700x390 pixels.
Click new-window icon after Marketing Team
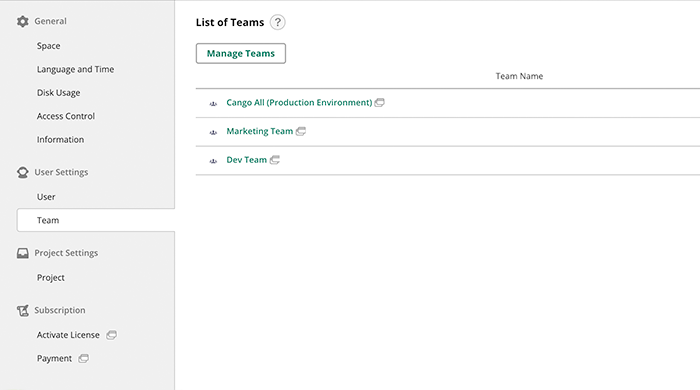301,131
